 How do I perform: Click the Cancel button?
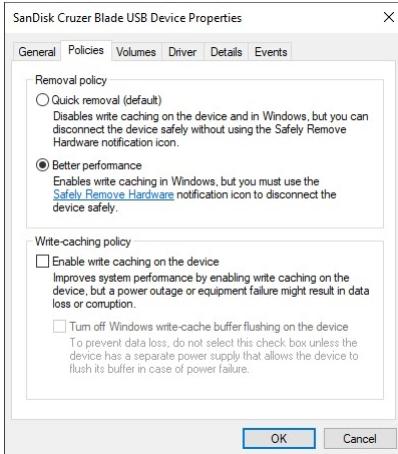click(360, 438)
